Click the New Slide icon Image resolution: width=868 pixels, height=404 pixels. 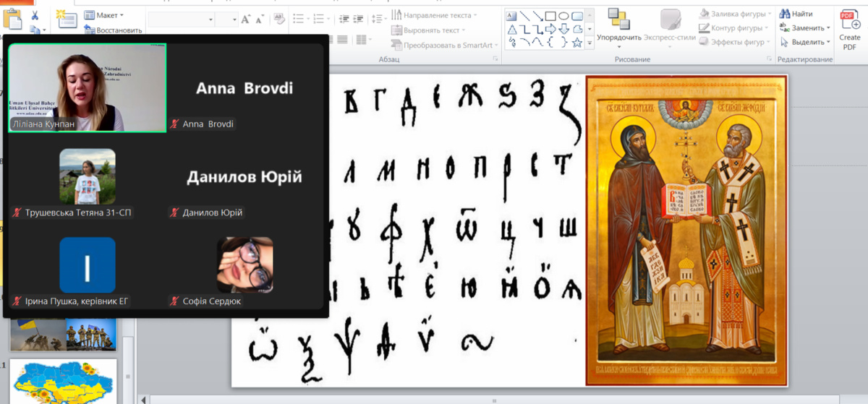point(67,20)
